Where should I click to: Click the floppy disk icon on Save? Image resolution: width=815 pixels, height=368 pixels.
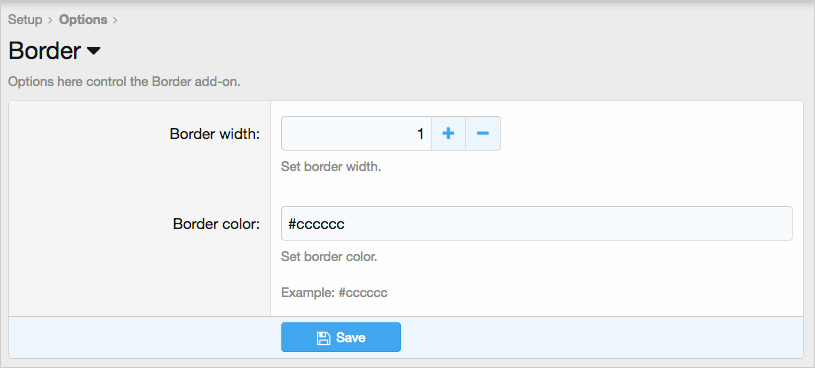(x=323, y=338)
